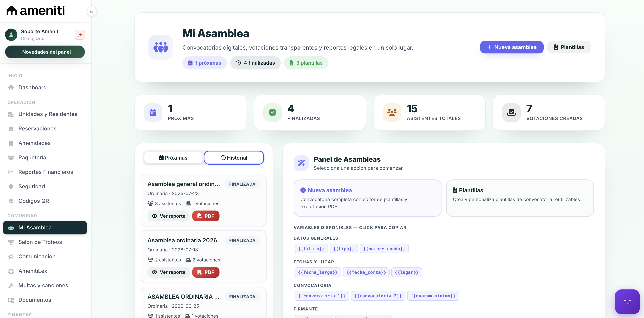Screen dimensions: 644x318
Task: Click the AmenitiLex scales icon
Action: tap(11, 271)
